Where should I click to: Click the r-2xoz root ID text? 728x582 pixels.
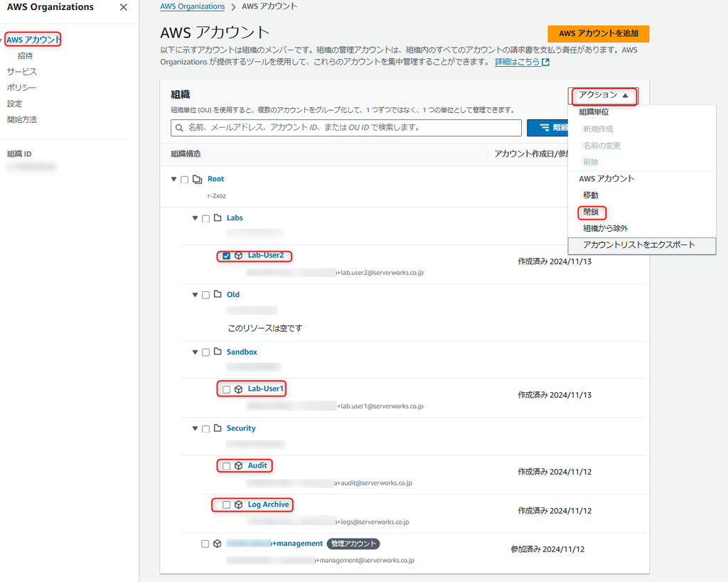(217, 196)
